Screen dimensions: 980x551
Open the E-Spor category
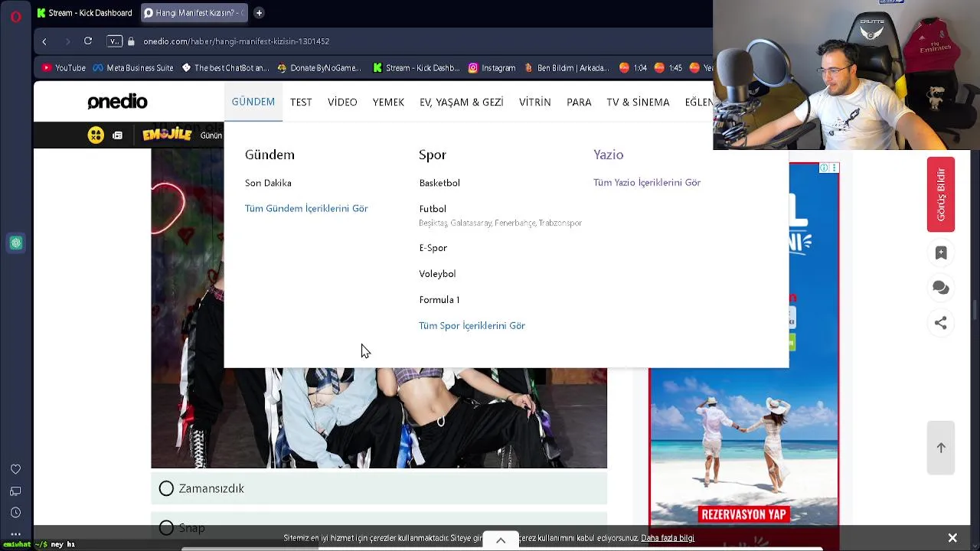coord(433,248)
